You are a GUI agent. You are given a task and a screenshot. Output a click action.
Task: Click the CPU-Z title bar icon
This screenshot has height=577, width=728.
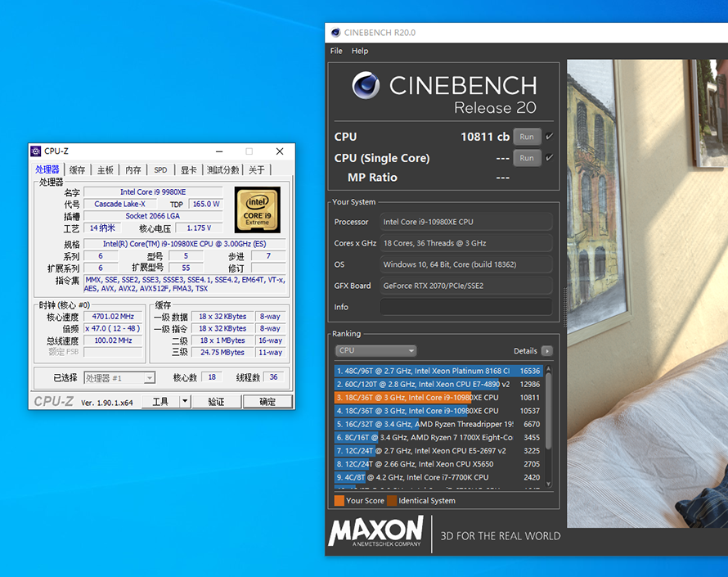tap(36, 151)
